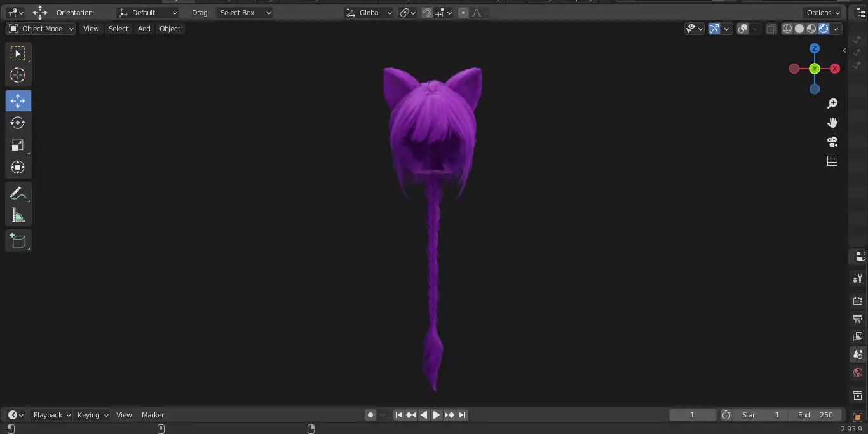This screenshot has height=434, width=868.
Task: Open the Marker menu
Action: point(153,415)
